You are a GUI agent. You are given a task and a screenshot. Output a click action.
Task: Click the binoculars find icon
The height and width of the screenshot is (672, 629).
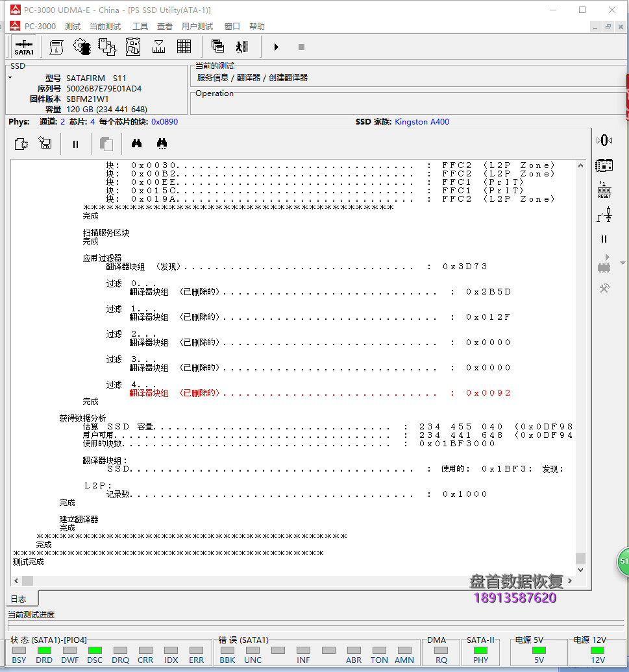[x=137, y=143]
